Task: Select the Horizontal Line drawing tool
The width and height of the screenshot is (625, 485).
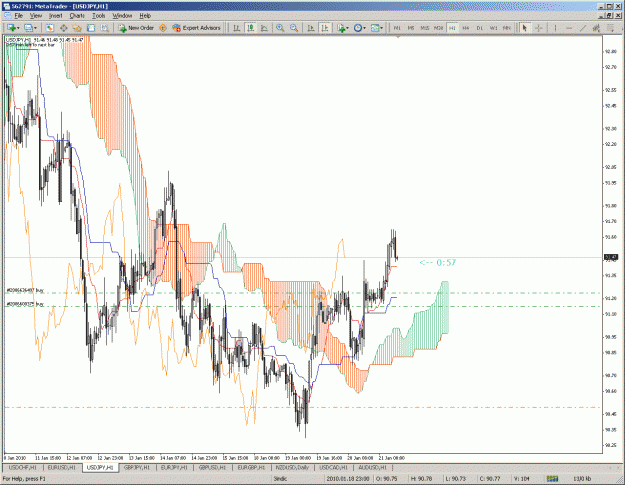Action: [x=569, y=28]
